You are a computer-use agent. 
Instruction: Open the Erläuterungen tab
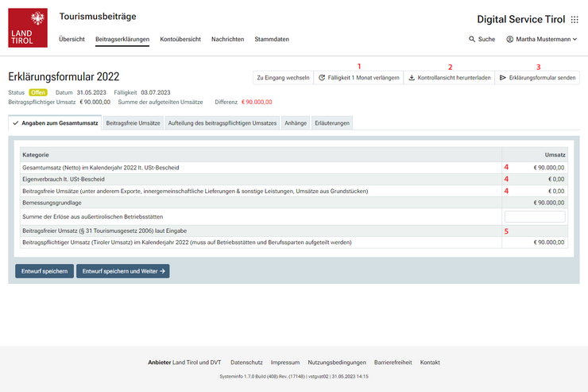pos(331,123)
